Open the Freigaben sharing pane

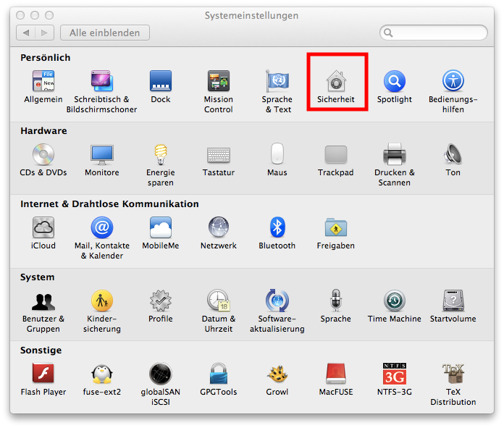pyautogui.click(x=336, y=227)
